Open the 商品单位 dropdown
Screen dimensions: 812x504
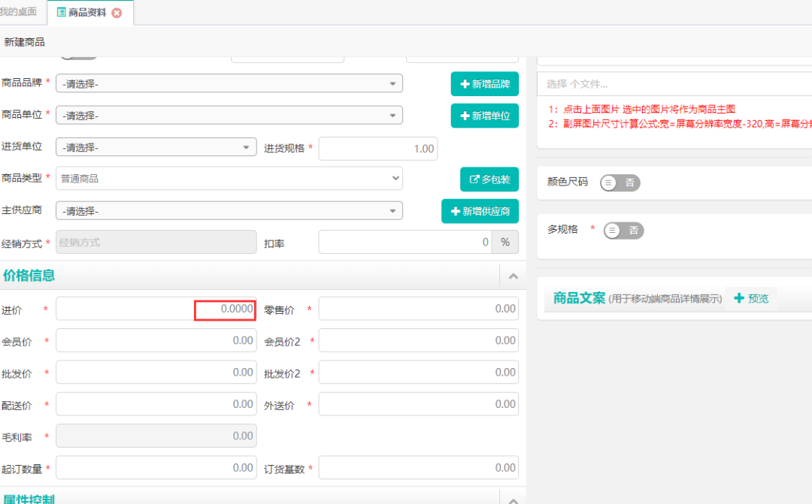point(229,115)
